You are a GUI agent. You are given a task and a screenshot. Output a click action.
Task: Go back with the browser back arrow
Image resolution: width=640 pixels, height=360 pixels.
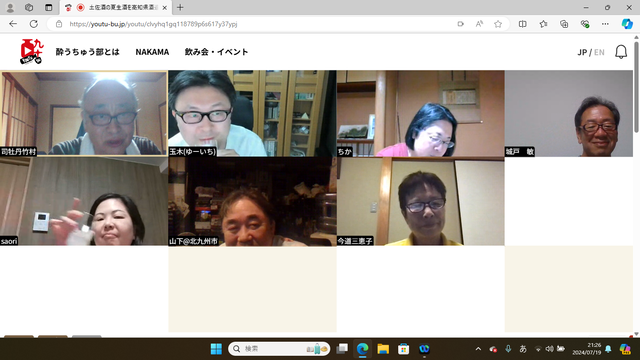(13, 24)
